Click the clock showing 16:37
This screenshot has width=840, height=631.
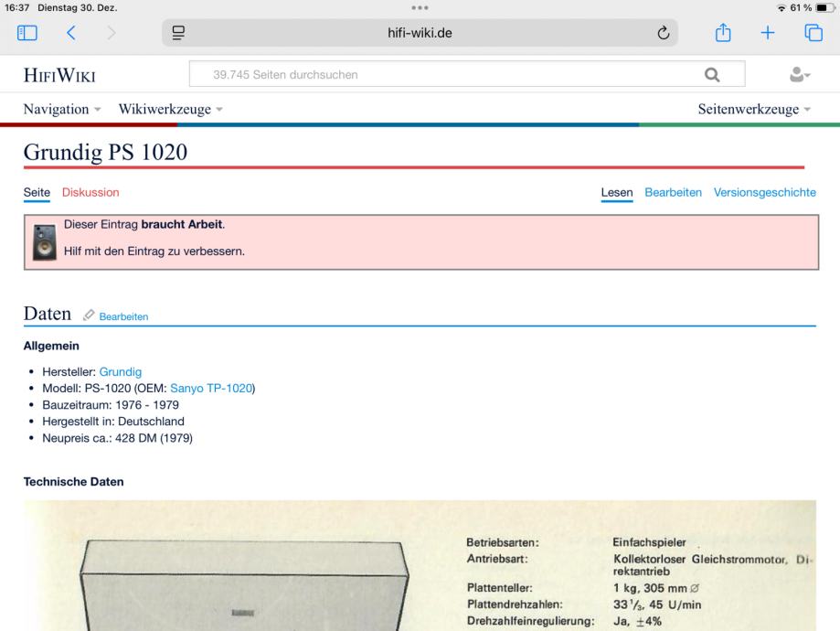16,8
